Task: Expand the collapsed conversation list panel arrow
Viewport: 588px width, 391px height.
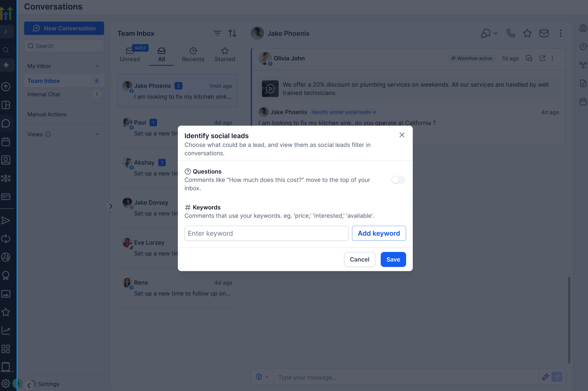Action: [x=111, y=206]
